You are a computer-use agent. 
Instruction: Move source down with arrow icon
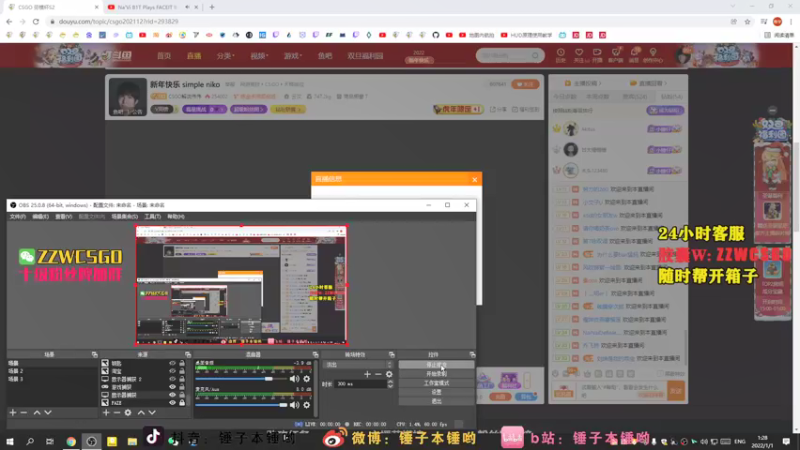[152, 412]
